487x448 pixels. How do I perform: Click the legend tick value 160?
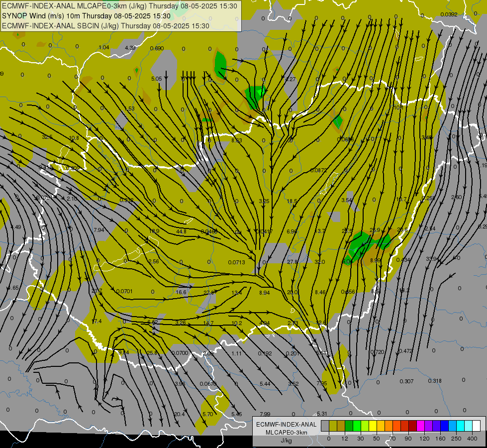click(440, 439)
